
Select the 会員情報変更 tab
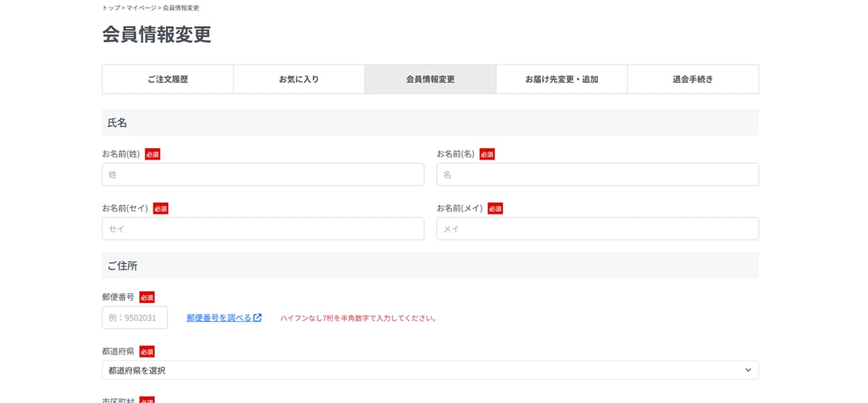pyautogui.click(x=430, y=79)
